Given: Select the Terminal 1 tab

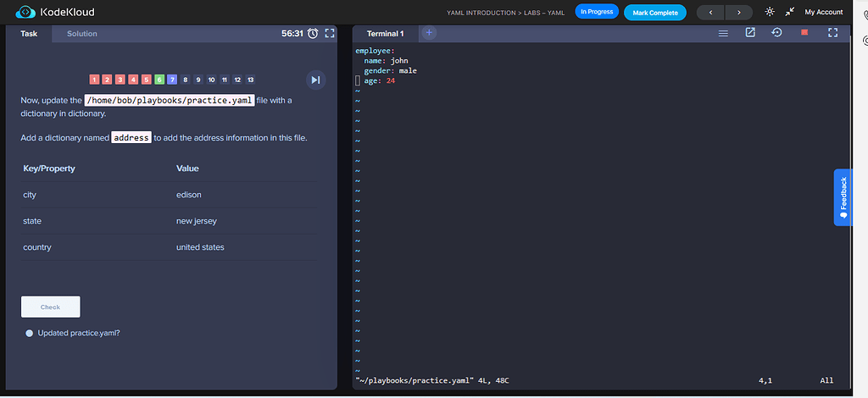Looking at the screenshot, I should coord(385,34).
